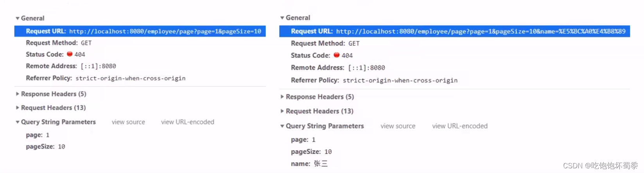Screen dimensions: 644x173
Task: Collapse the General section in right panel
Action: click(282, 18)
